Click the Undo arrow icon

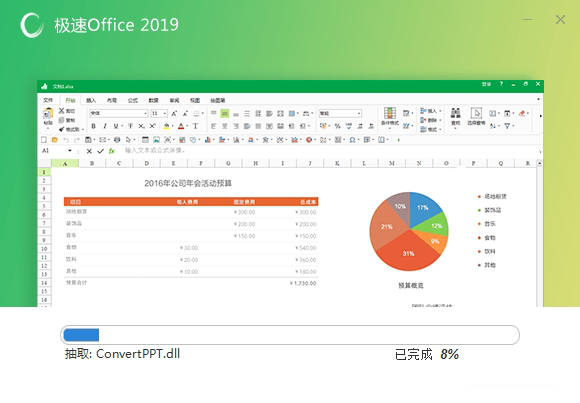tap(66, 140)
